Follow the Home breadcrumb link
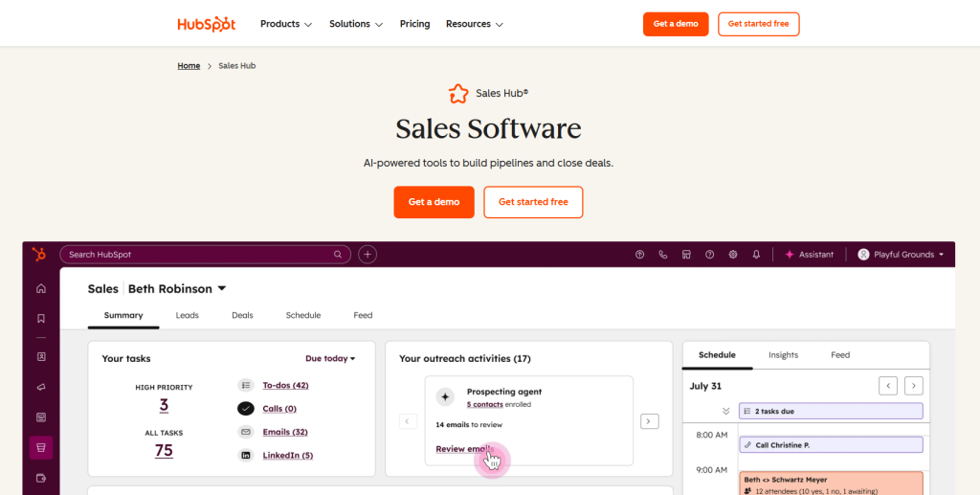Screen dimensions: 980x495 tap(189, 66)
